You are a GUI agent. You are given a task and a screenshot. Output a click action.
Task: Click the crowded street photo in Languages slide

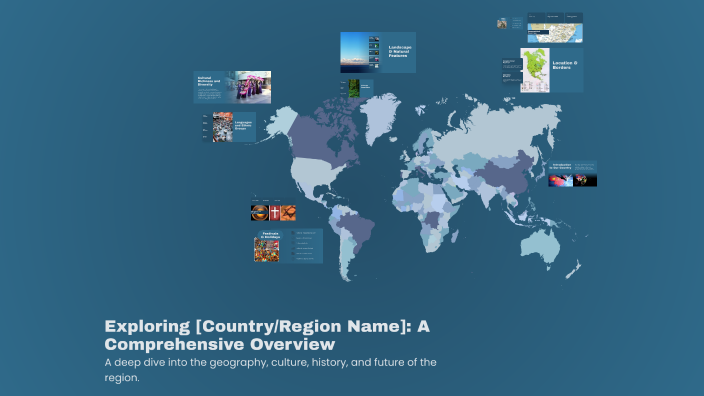click(x=223, y=127)
